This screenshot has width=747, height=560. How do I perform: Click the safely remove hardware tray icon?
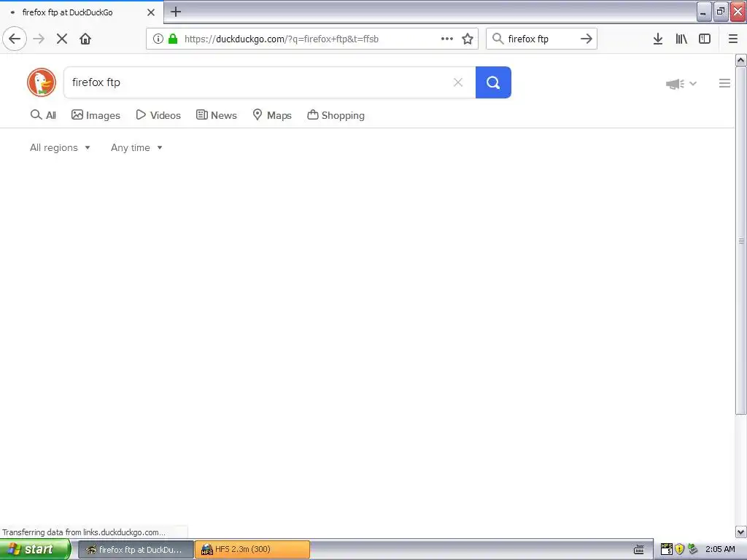[693, 549]
